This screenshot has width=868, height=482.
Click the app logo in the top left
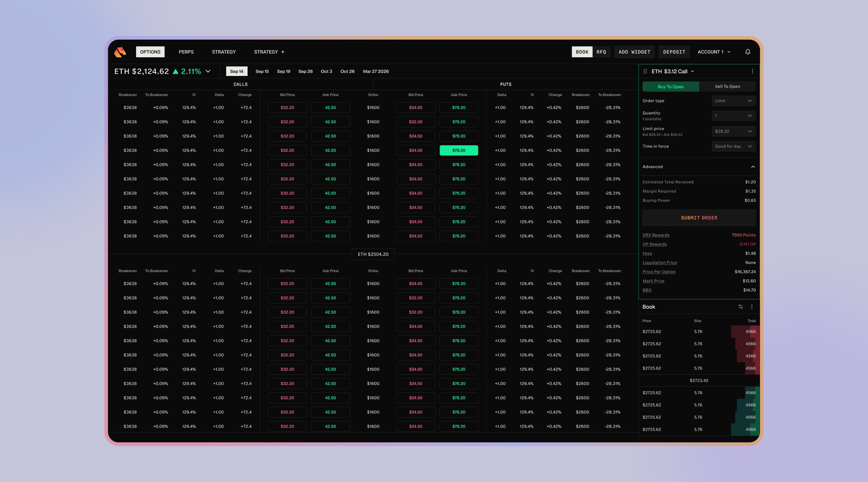[120, 52]
